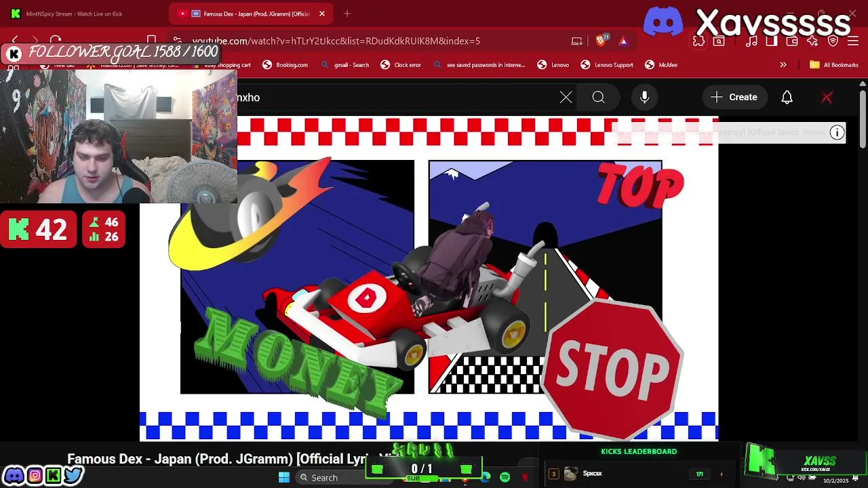Open a new browser tab
Image resolution: width=868 pixels, height=488 pixels.
tap(347, 14)
